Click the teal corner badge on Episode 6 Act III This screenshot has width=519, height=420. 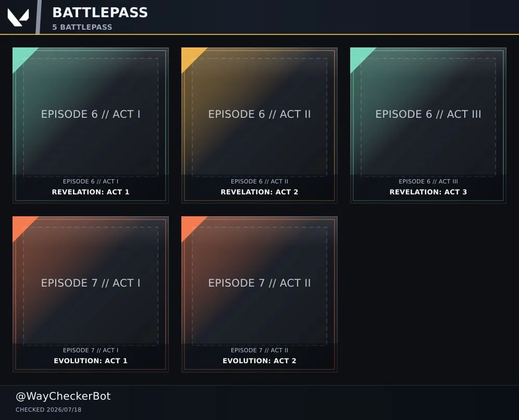click(x=359, y=56)
